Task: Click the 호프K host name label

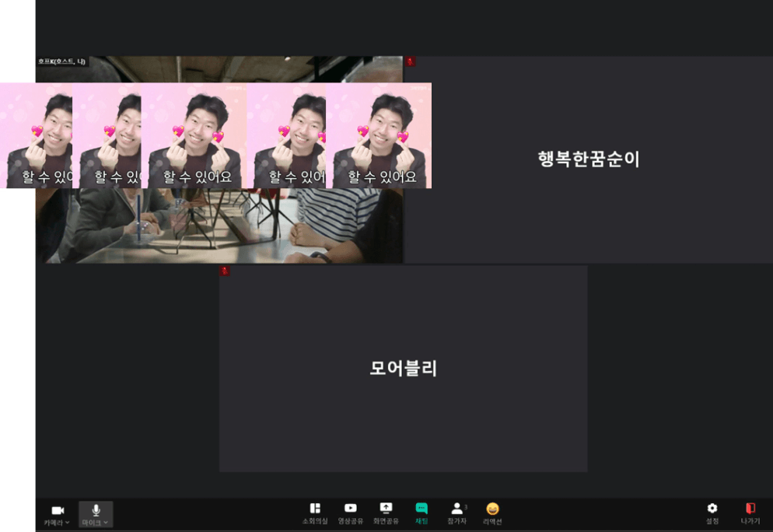Action: coord(62,61)
